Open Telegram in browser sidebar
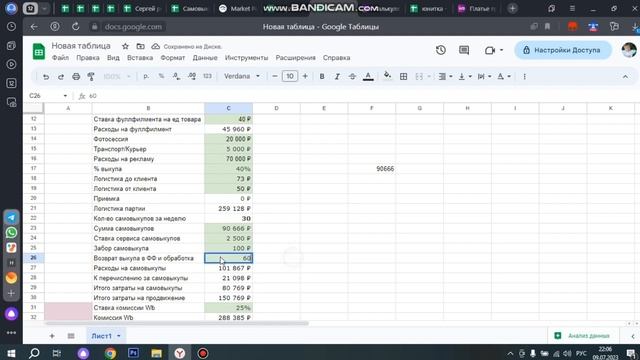Screen dimensions: 640x360 [x=11, y=217]
